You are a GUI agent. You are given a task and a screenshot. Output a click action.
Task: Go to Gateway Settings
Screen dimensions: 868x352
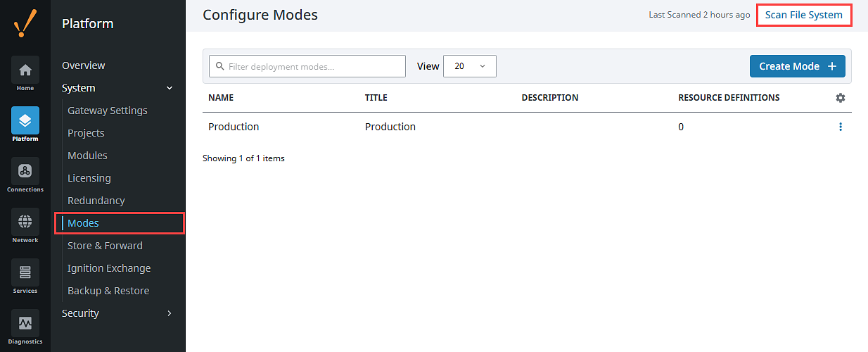point(108,111)
